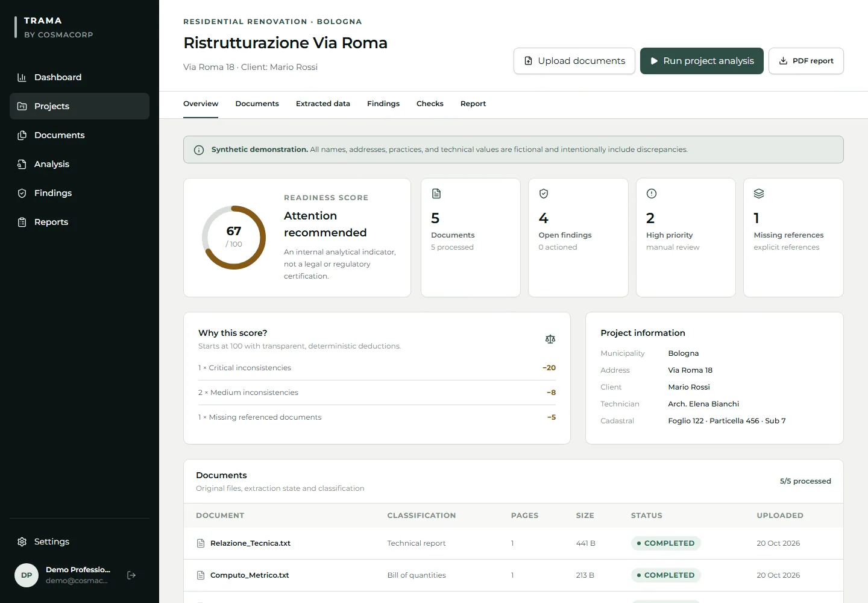Viewport: 868px width, 603px height.
Task: Switch to the Findings tab
Action: (x=383, y=104)
